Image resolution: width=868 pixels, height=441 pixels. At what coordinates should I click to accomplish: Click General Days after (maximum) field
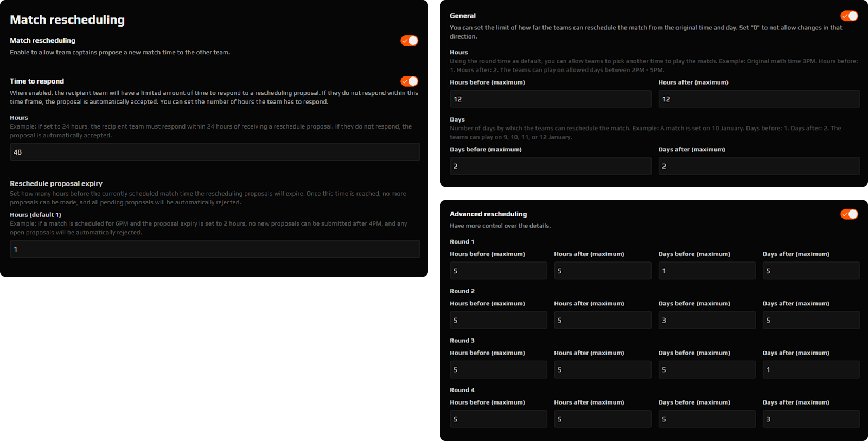pos(759,166)
